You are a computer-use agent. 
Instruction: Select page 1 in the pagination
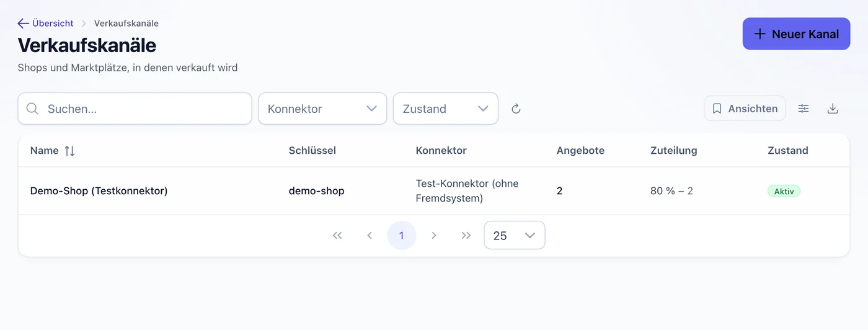pos(402,236)
